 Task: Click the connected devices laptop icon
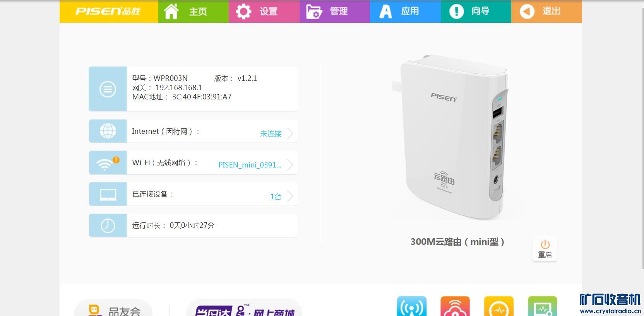click(x=108, y=194)
